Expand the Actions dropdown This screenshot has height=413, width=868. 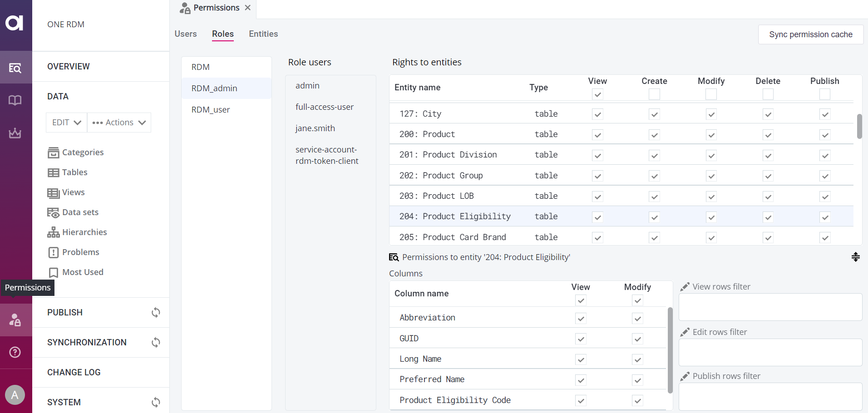(x=118, y=122)
